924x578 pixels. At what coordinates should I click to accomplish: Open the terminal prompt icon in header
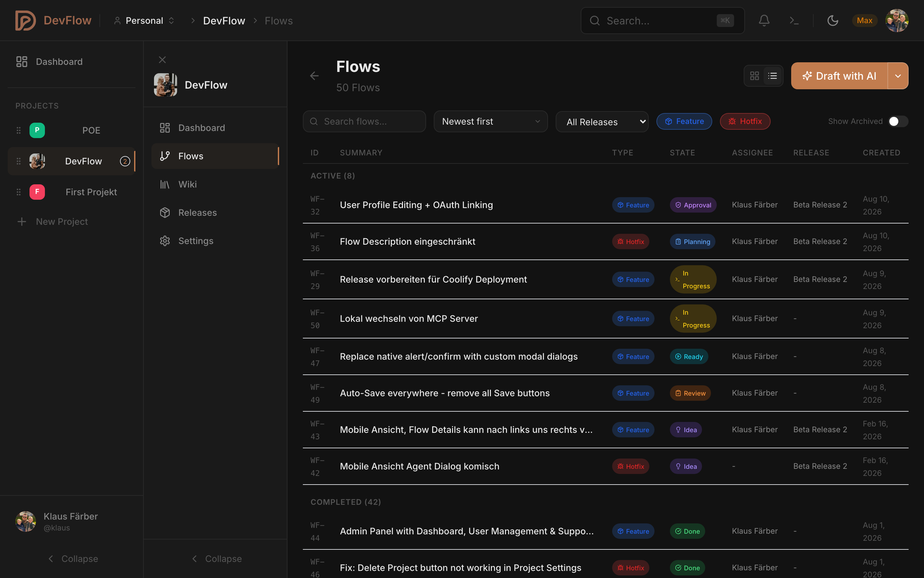pyautogui.click(x=794, y=21)
